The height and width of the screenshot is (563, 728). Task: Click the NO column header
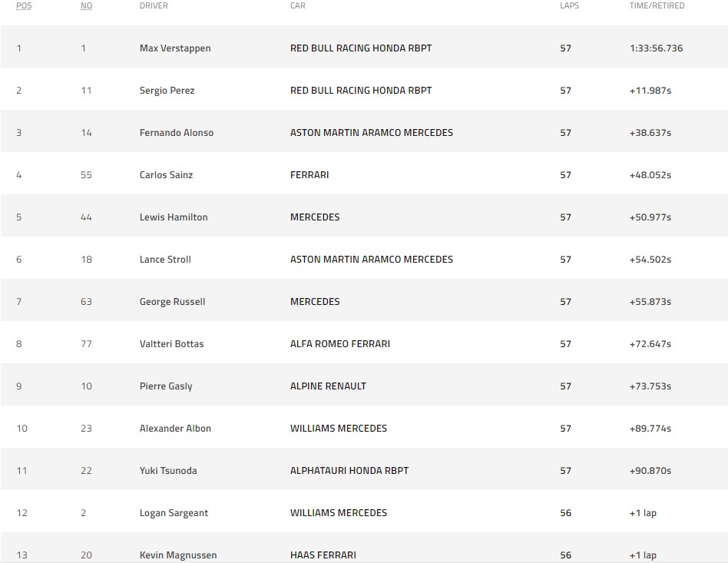pyautogui.click(x=87, y=6)
